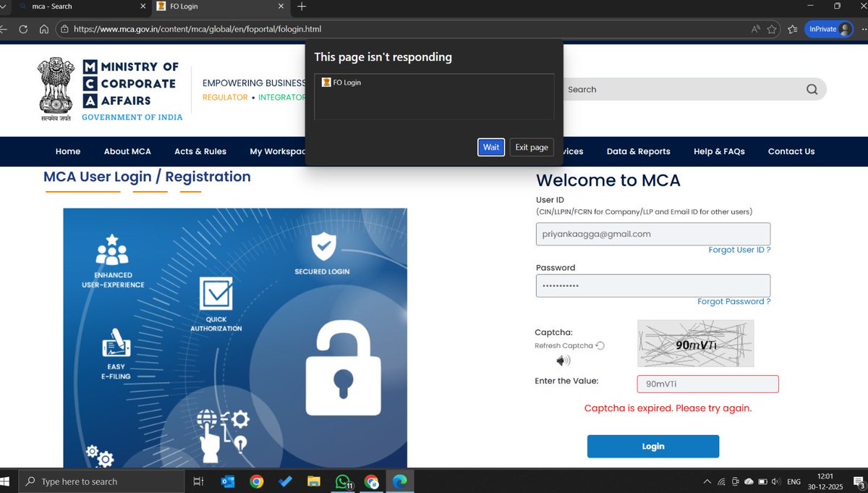The height and width of the screenshot is (493, 868).
Task: Open the About MCA menu
Action: point(127,151)
